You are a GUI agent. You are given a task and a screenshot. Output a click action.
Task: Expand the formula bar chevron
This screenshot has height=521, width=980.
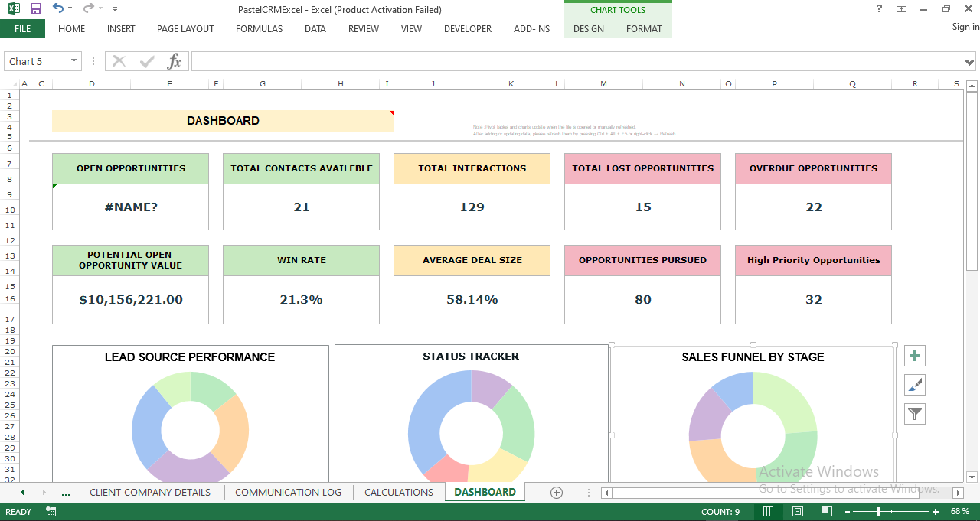click(x=971, y=62)
